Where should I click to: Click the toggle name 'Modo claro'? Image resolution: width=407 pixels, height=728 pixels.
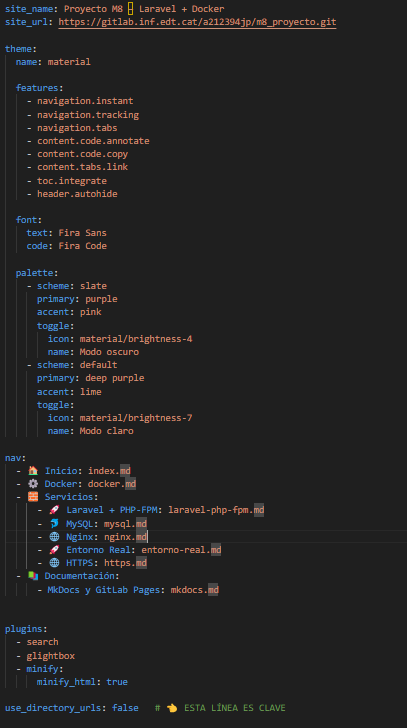click(107, 430)
